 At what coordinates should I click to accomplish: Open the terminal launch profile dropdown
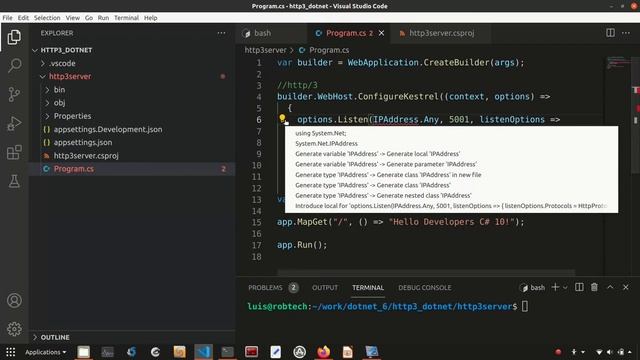pos(565,288)
